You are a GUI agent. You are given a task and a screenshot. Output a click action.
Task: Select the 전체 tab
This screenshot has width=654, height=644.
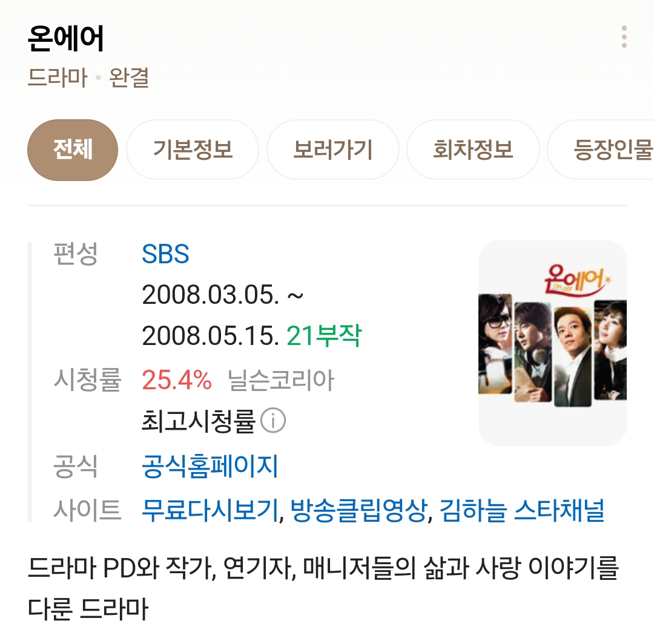(73, 149)
